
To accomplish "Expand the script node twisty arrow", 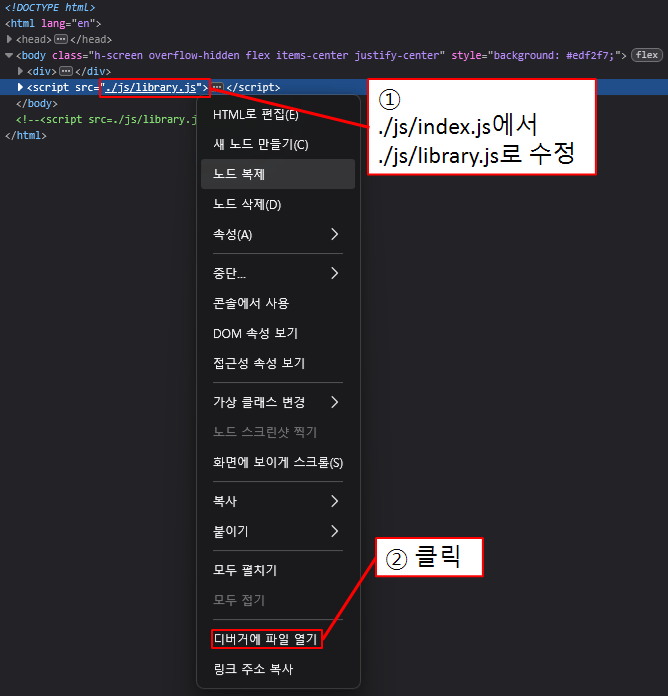I will 22,88.
